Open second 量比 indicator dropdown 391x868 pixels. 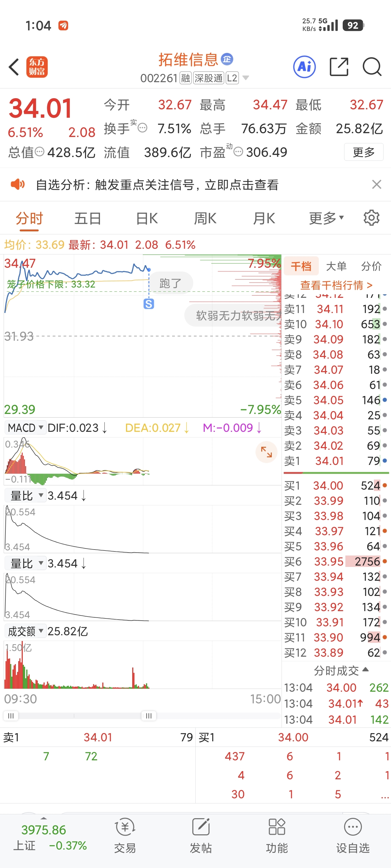(25, 563)
